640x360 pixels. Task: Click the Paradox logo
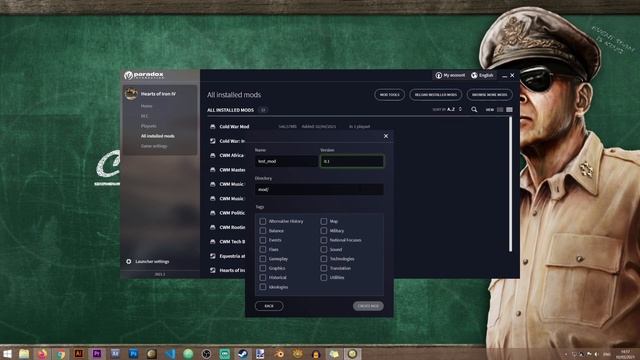coord(144,75)
